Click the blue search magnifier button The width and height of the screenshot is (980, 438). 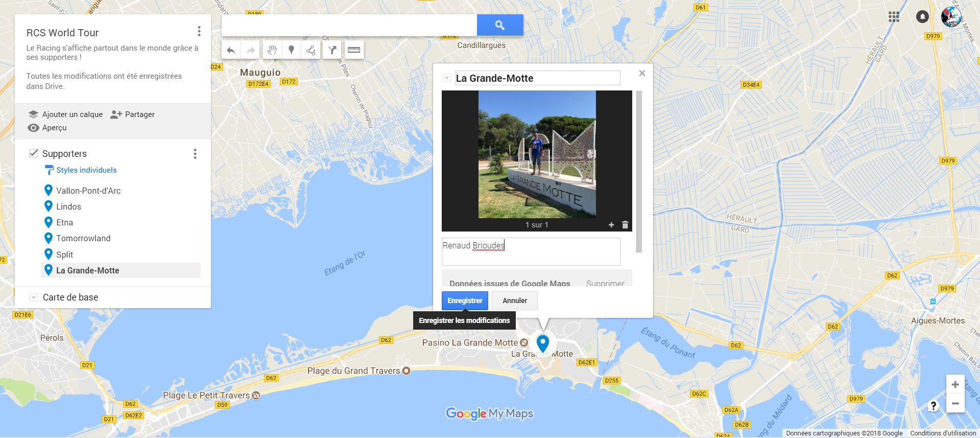coord(500,25)
